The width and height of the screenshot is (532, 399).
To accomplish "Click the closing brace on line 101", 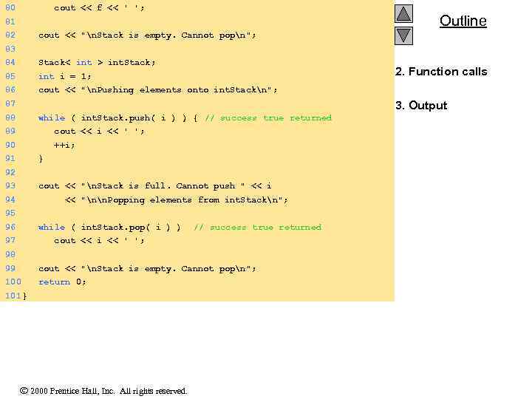I will (x=24, y=296).
